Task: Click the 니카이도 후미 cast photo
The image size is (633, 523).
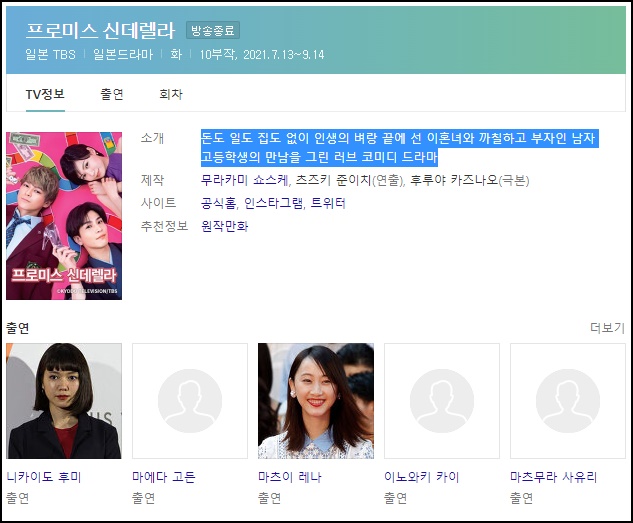Action: point(64,401)
